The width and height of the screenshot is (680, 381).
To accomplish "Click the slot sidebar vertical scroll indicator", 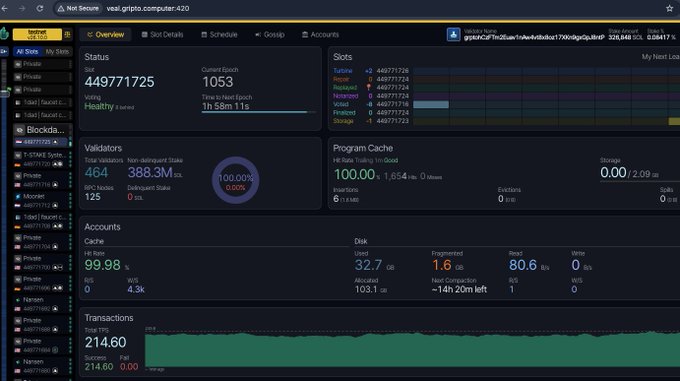I will click(5, 93).
